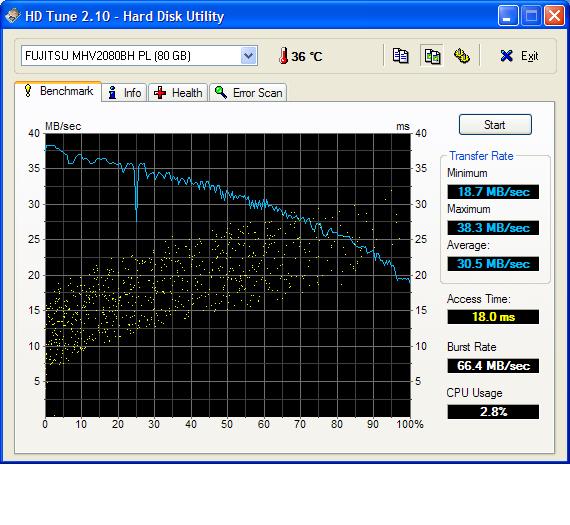Open the options gear icon
Viewport: 570px width, 525px height.
click(x=462, y=56)
